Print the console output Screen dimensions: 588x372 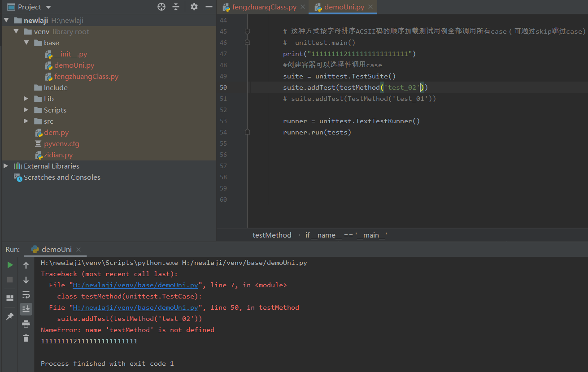[26, 324]
